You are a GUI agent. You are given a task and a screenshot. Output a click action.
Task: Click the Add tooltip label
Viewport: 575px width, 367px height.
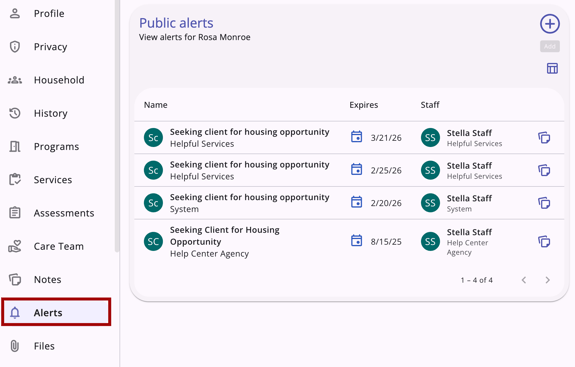click(550, 46)
